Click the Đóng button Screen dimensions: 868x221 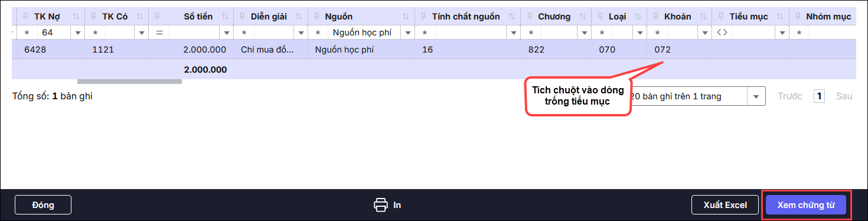tap(43, 205)
